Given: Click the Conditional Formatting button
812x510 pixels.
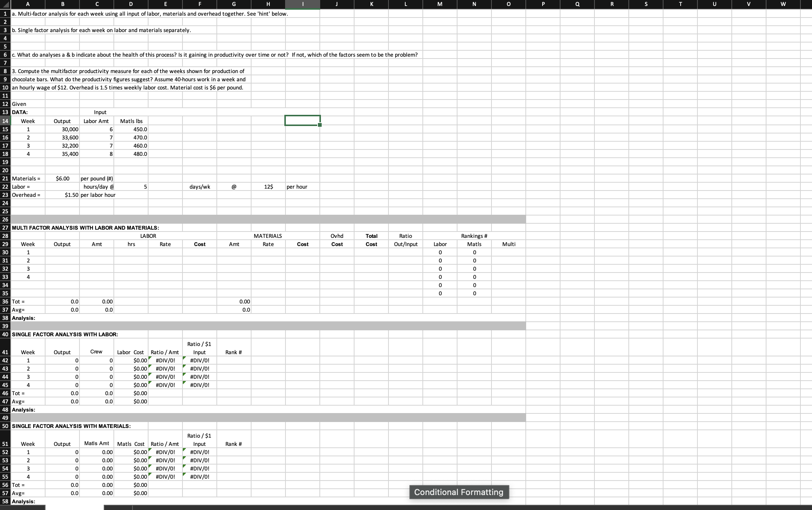Looking at the screenshot, I should [459, 492].
